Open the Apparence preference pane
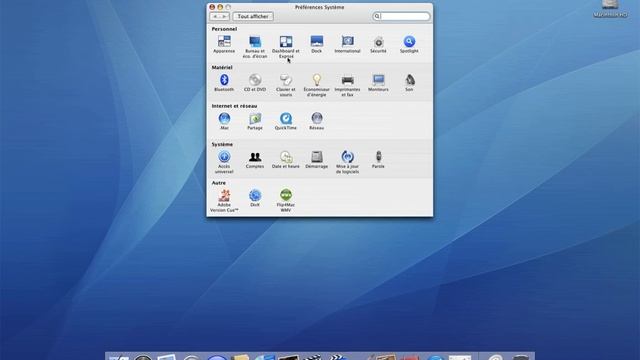The image size is (640, 360). 224,44
